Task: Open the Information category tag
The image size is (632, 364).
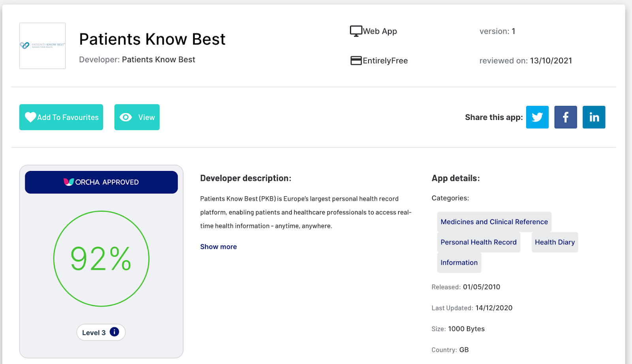Action: click(x=459, y=263)
